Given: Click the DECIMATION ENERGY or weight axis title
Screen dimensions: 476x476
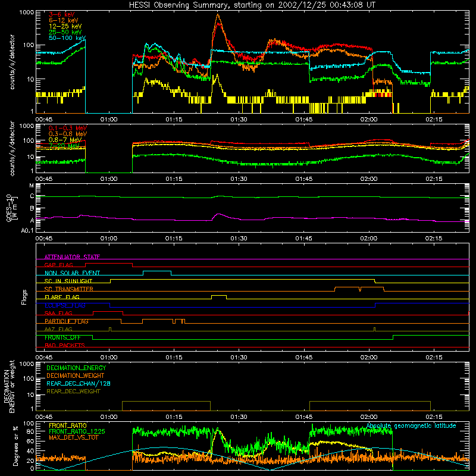Looking at the screenshot, I should click(9, 386).
